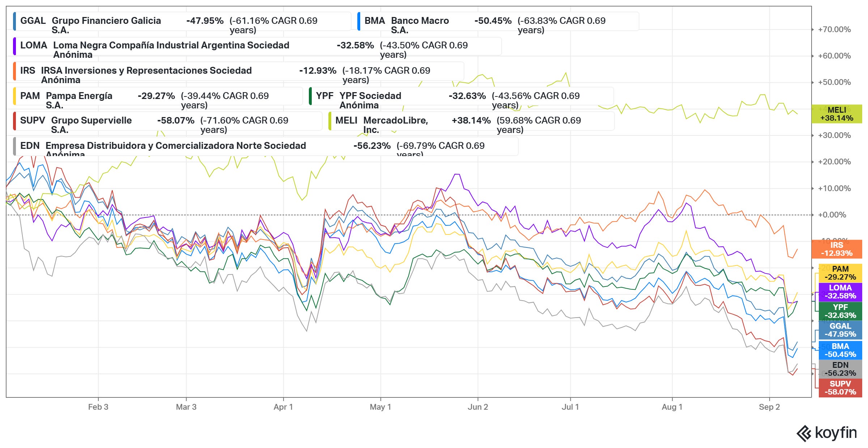Click the +10.00% y-axis label
The width and height of the screenshot is (868, 448).
coord(834,189)
